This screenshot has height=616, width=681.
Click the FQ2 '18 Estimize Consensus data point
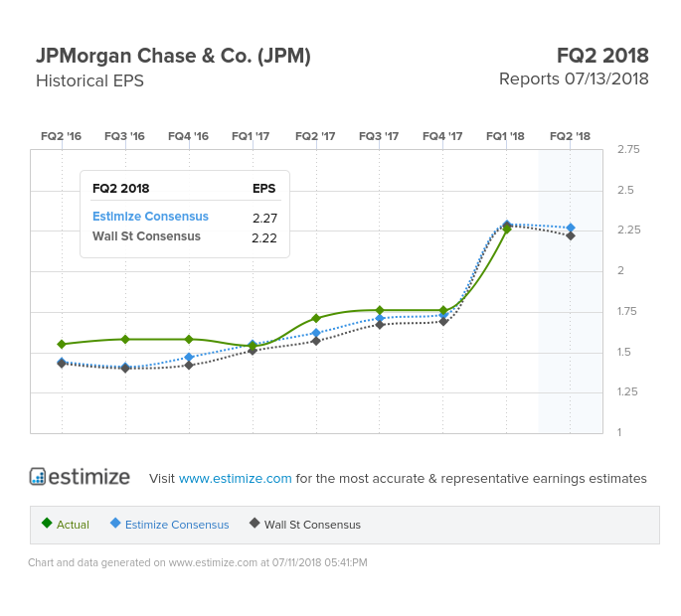click(571, 228)
